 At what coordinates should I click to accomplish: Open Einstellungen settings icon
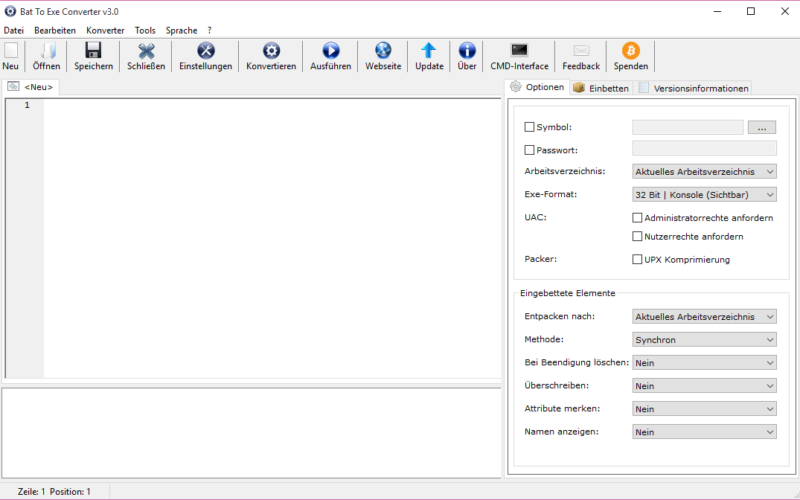[206, 51]
